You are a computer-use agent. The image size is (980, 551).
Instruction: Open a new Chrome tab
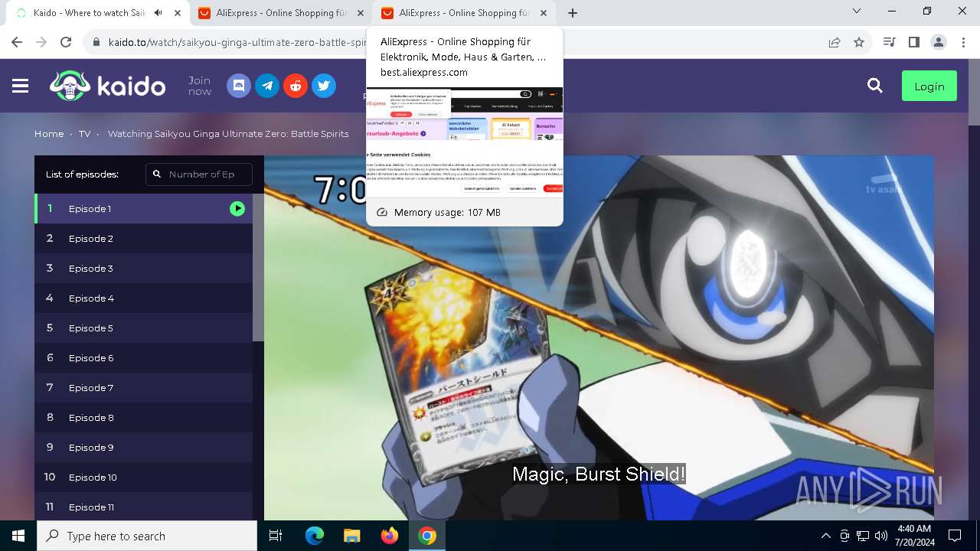coord(573,13)
